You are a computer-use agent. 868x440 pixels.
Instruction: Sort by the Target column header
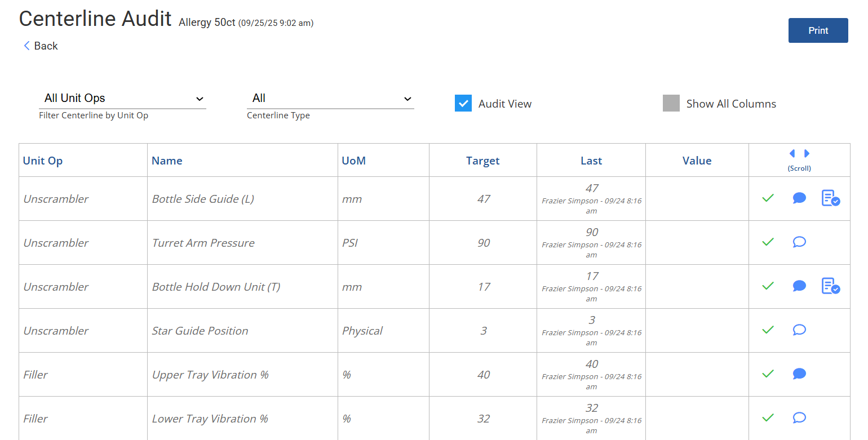[482, 161]
